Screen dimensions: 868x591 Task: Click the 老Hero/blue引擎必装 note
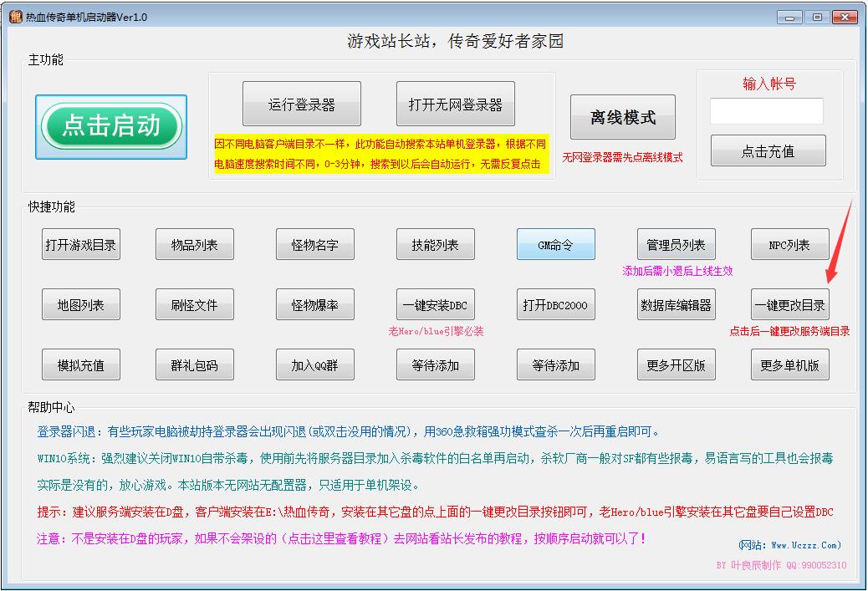click(436, 331)
